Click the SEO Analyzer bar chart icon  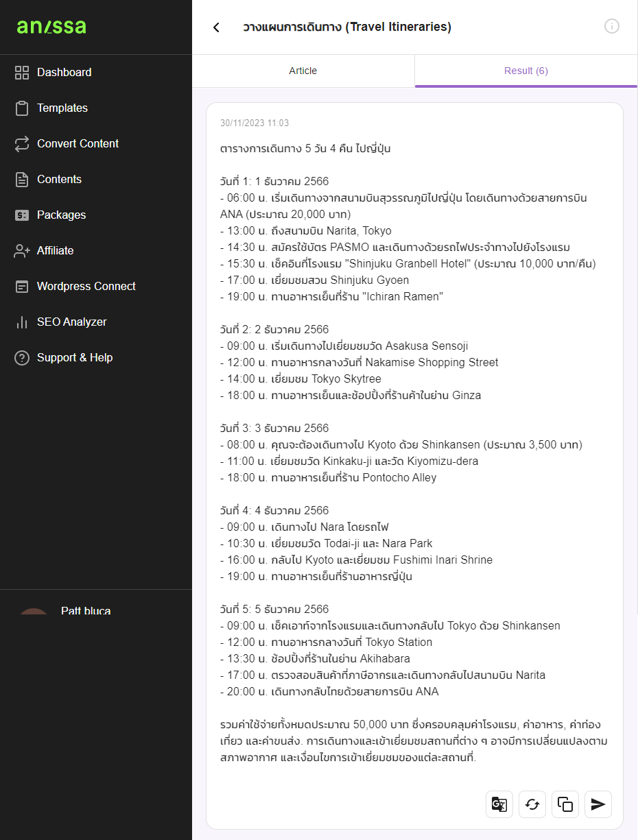(x=22, y=322)
